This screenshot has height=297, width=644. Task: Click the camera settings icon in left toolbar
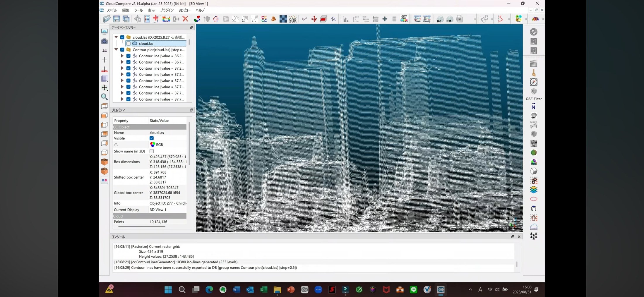(104, 41)
